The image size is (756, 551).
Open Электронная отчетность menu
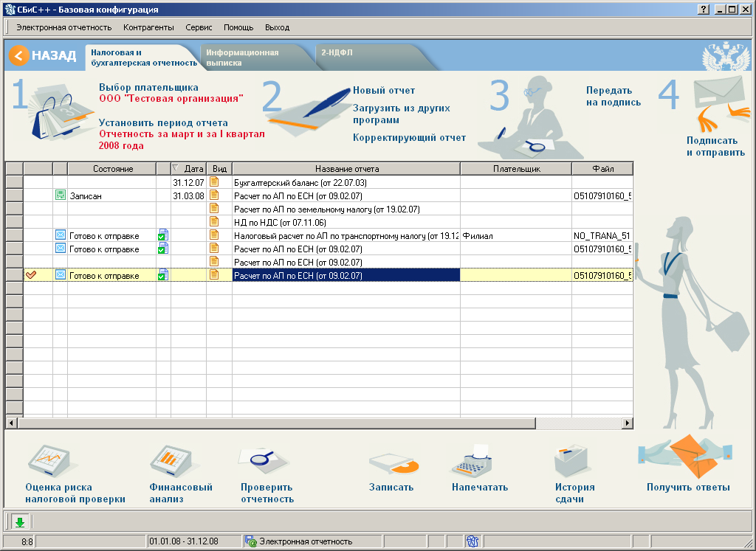[64, 27]
